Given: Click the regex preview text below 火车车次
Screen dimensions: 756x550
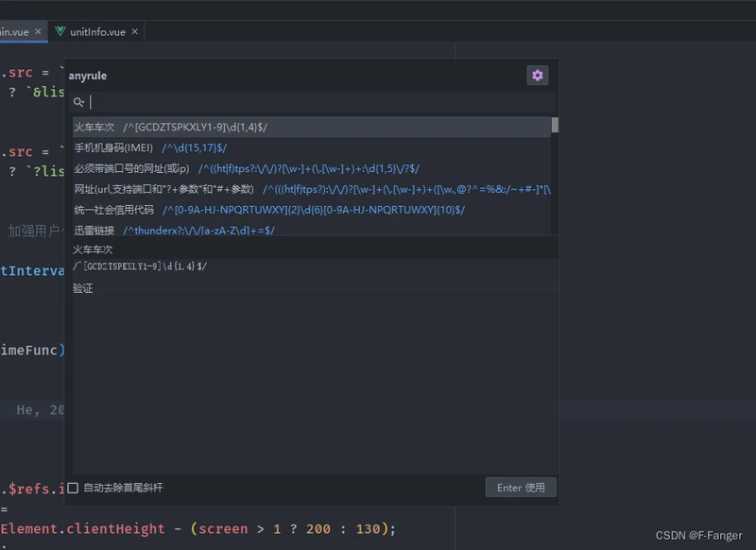Looking at the screenshot, I should pyautogui.click(x=140, y=266).
